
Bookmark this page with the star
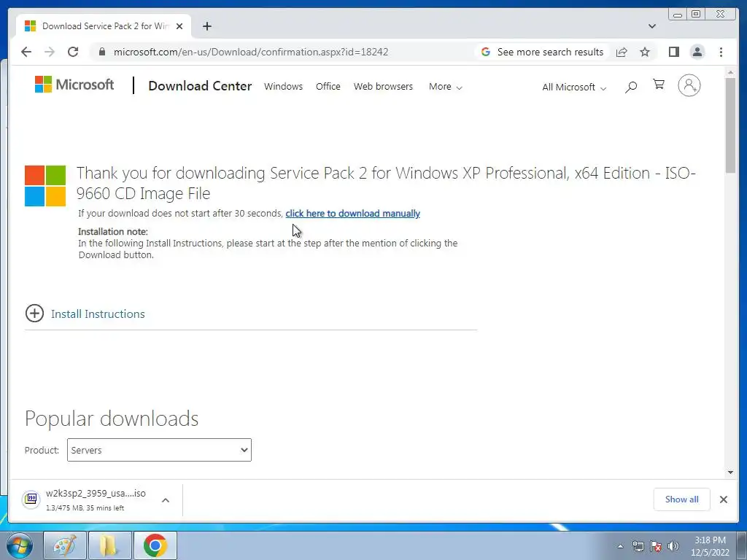click(x=645, y=52)
